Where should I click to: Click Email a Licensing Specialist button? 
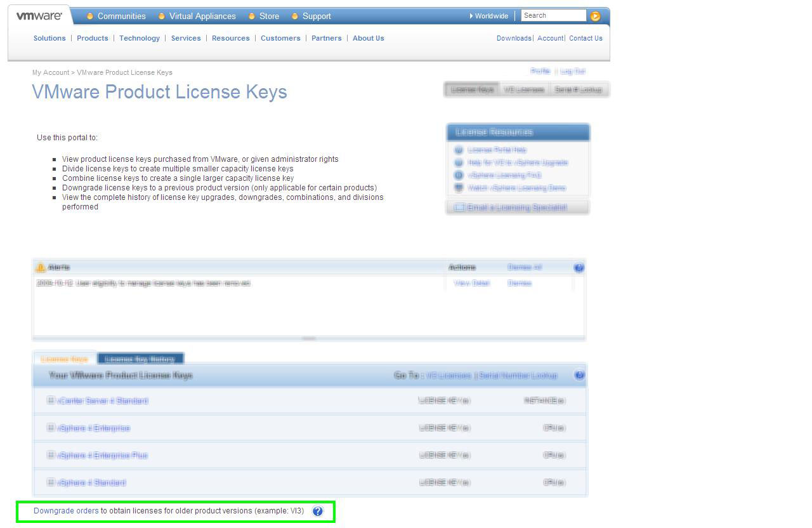click(518, 208)
